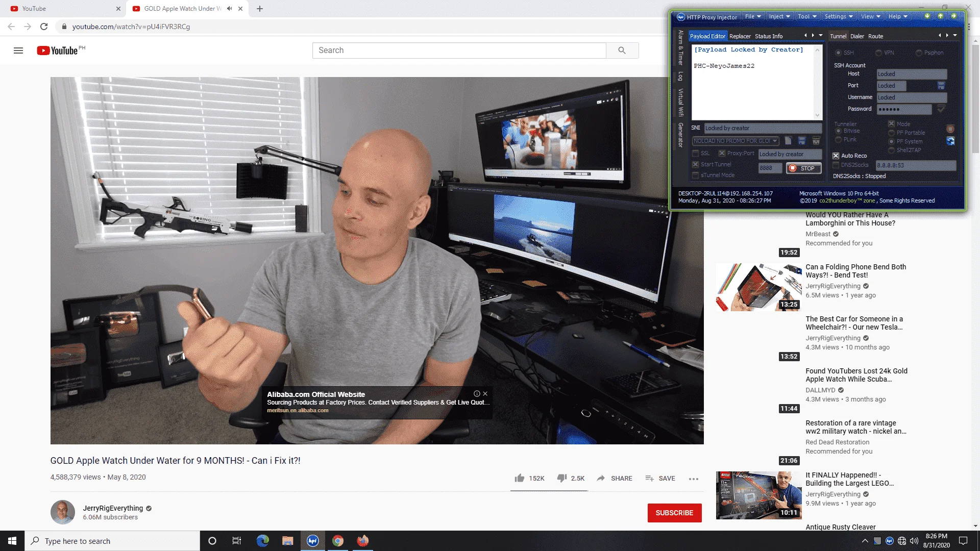
Task: Reload the page in Chrome
Action: pyautogui.click(x=44, y=27)
